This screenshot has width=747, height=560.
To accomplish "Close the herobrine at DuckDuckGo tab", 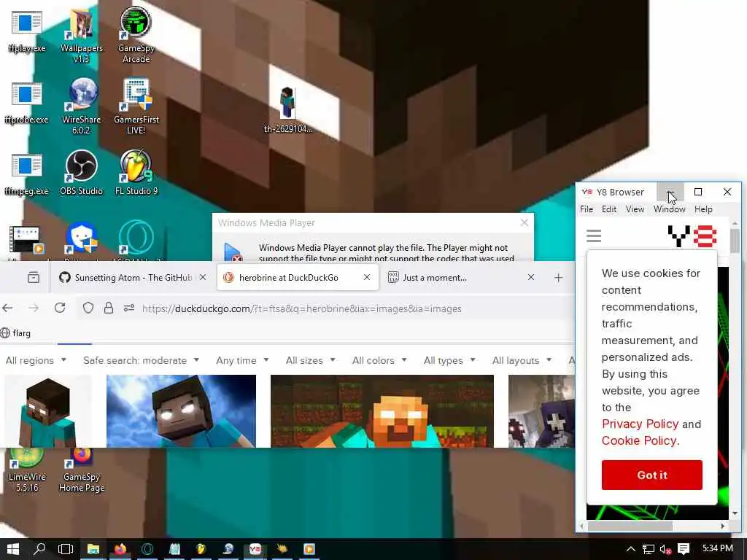I will (367, 277).
